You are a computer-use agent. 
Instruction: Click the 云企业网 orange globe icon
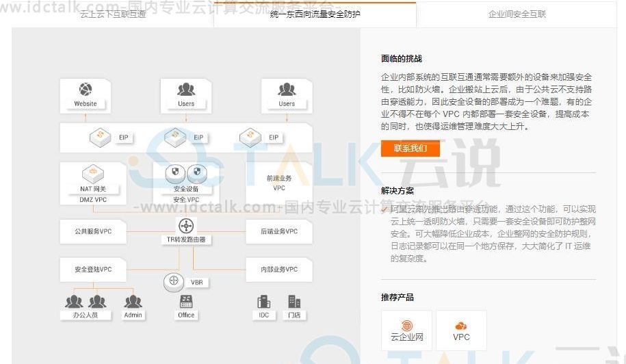406,326
